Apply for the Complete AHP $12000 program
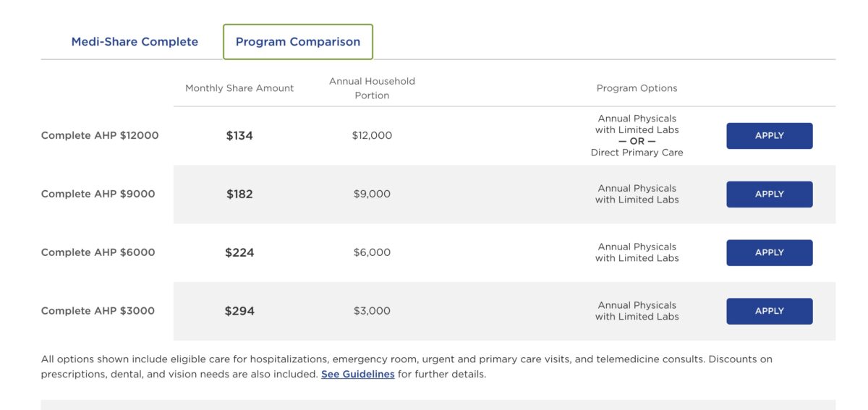The height and width of the screenshot is (410, 868). tap(769, 136)
